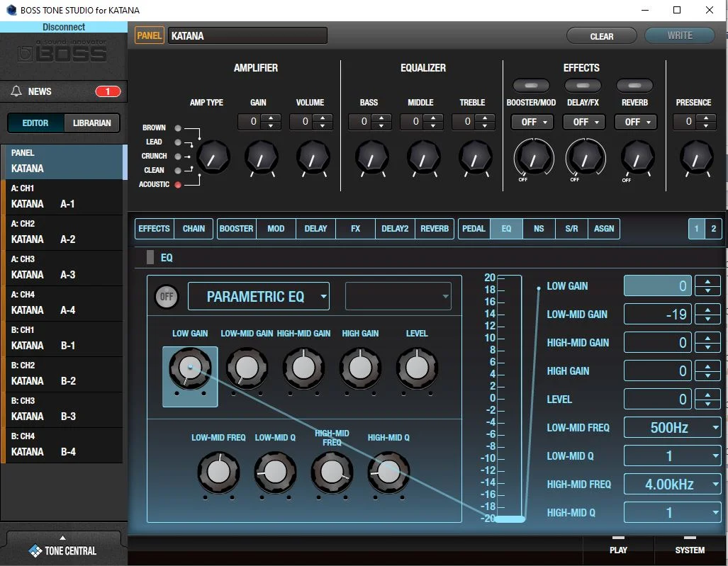Open Tone Central panel
Screen dimensions: 728x566
click(x=62, y=547)
